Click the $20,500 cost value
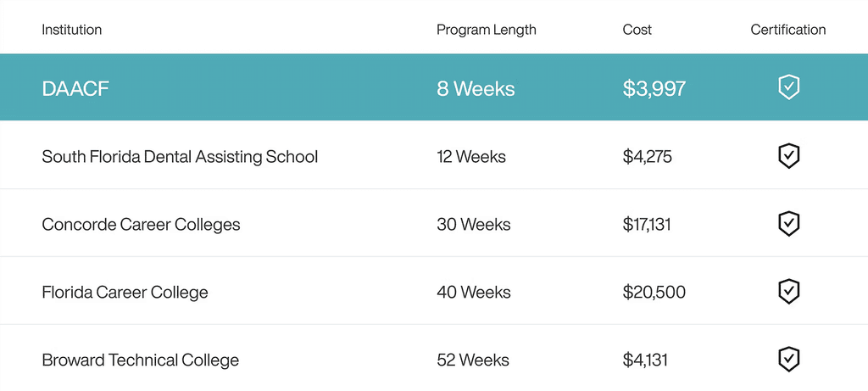868x391 pixels. coord(654,292)
